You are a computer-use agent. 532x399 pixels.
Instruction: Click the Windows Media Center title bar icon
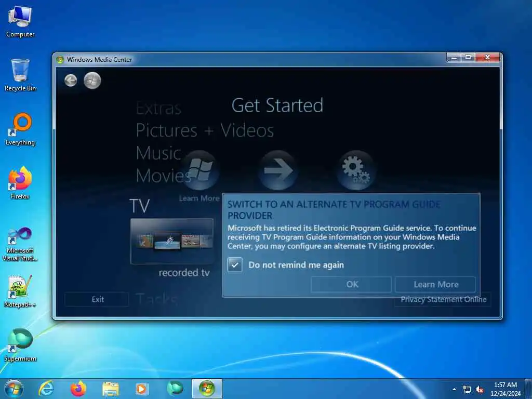point(60,60)
